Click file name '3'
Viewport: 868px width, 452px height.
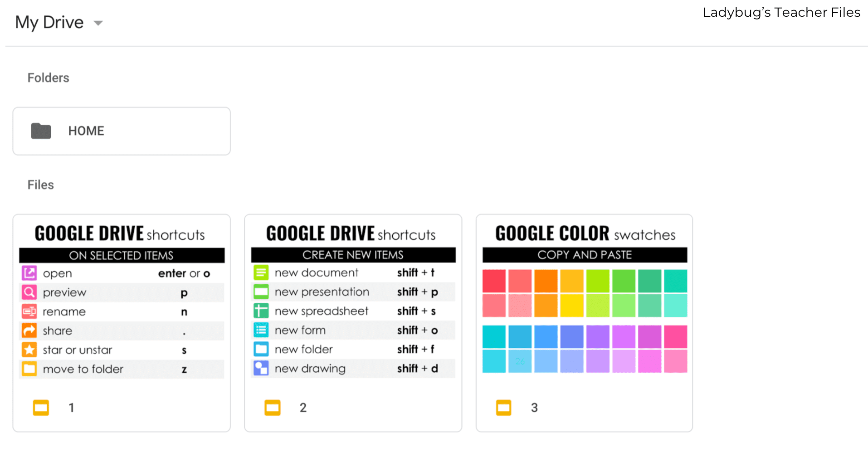point(534,408)
